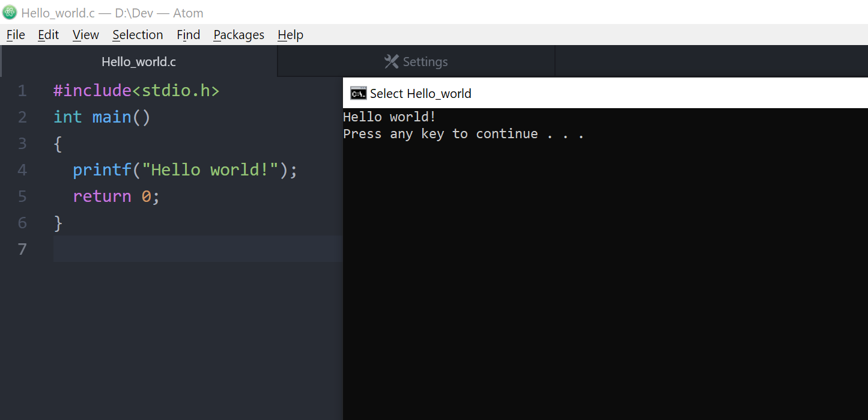Image resolution: width=868 pixels, height=420 pixels.
Task: Open the Packages menu
Action: click(238, 34)
